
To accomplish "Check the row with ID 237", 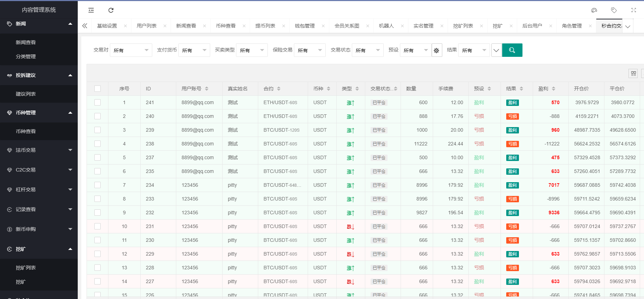I will (x=98, y=157).
